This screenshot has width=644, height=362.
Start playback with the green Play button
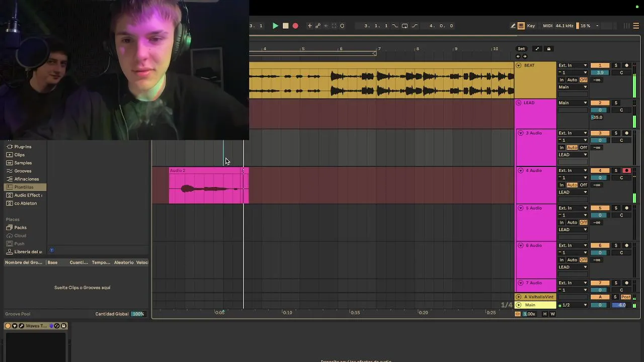pyautogui.click(x=275, y=26)
